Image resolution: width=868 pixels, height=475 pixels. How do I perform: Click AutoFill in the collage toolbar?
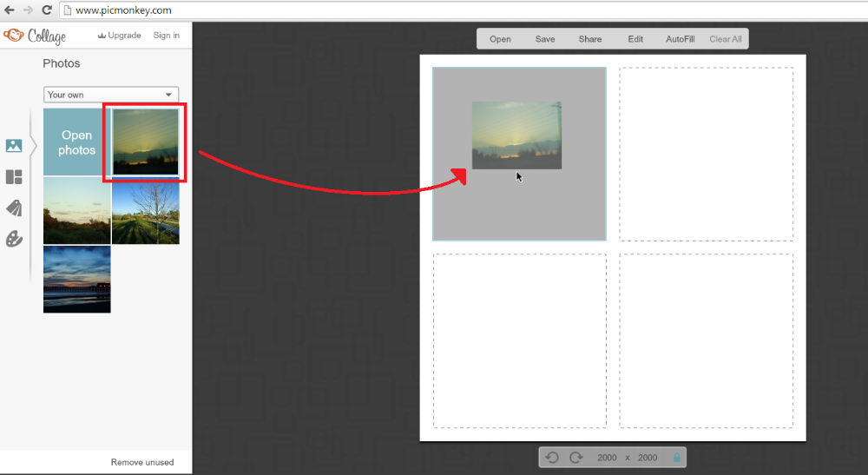[x=681, y=39]
